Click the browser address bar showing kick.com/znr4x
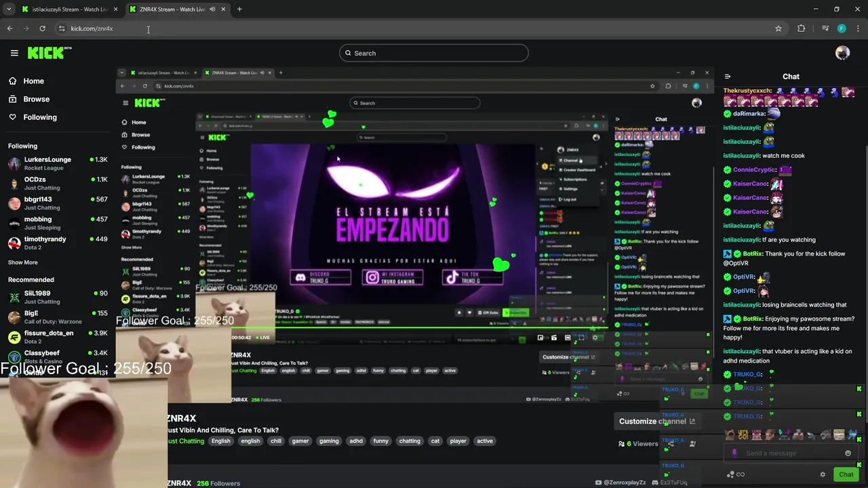This screenshot has height=488, width=868. 420,28
